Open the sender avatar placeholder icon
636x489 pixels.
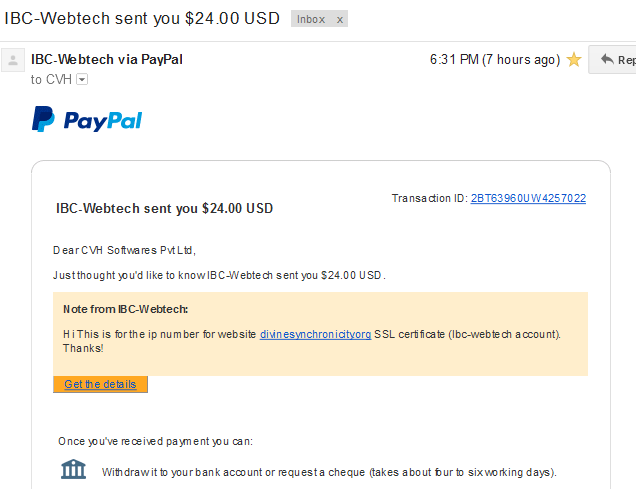click(x=13, y=60)
